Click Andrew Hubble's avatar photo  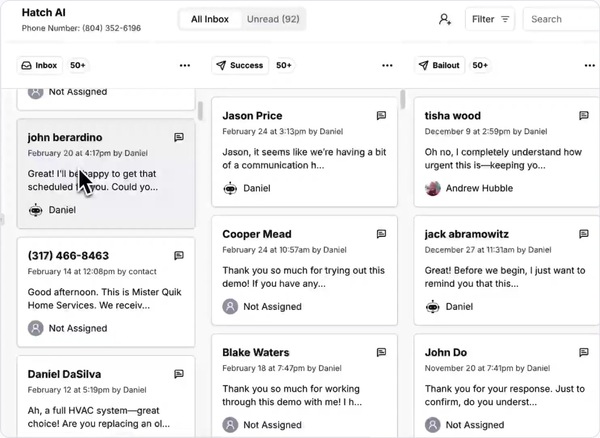[x=433, y=188]
